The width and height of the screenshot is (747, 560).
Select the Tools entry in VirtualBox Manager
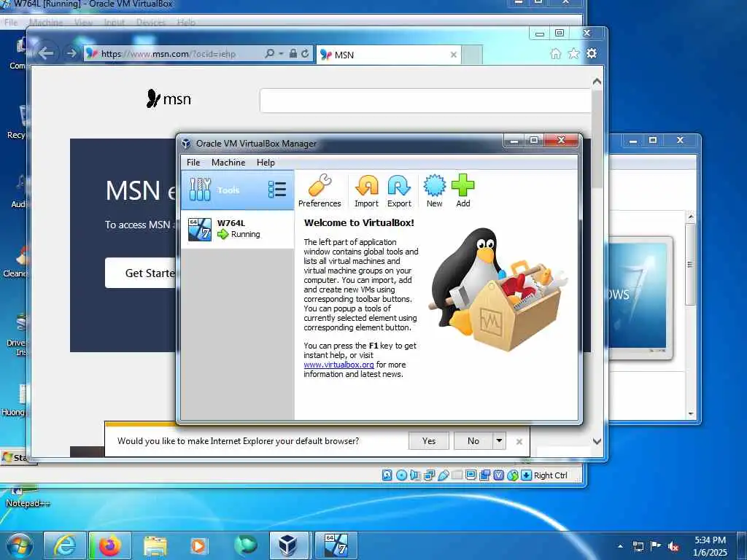[238, 190]
